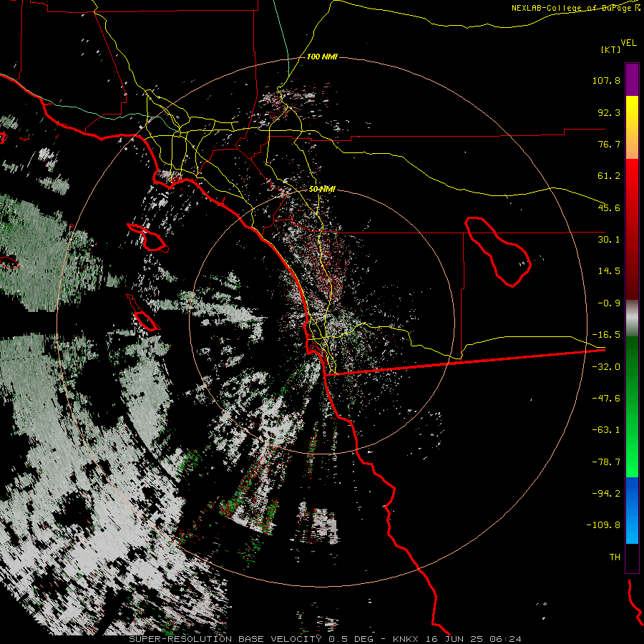The height and width of the screenshot is (644, 644).
Task: Click the 14.5 velocity scale value
Action: 609,271
